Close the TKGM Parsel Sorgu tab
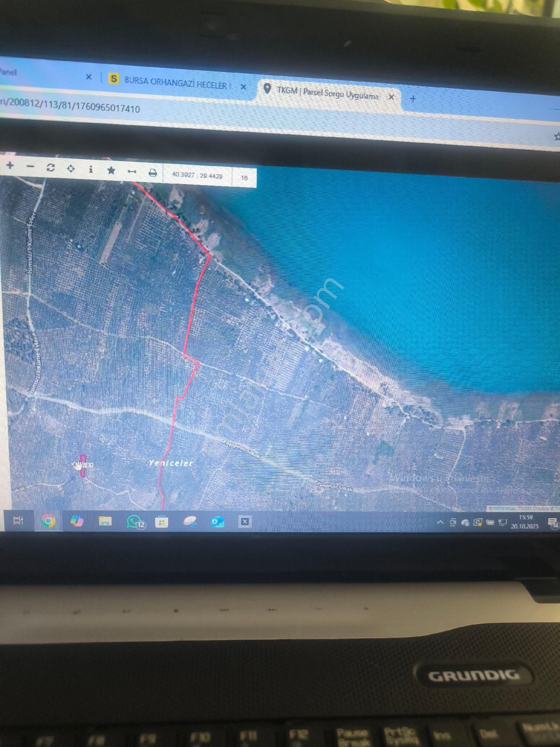Image resolution: width=560 pixels, height=747 pixels. point(392,97)
